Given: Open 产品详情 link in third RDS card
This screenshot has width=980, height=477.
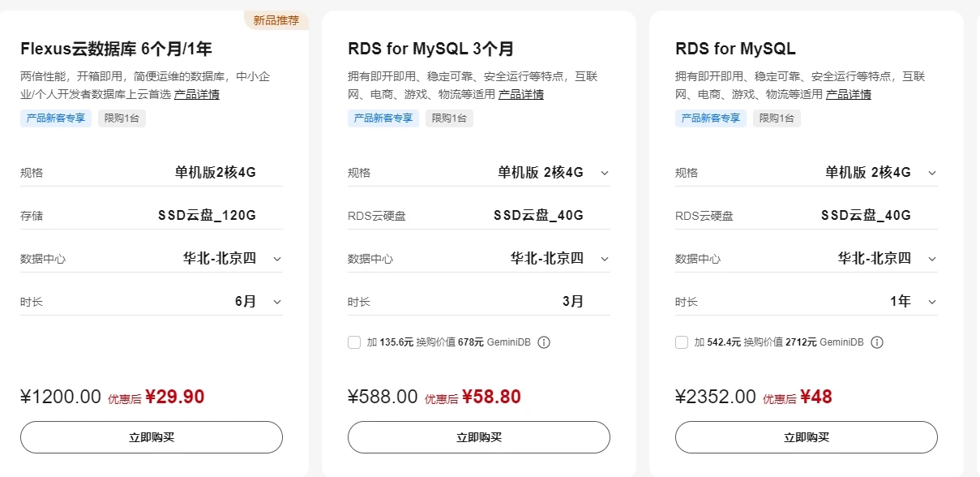Looking at the screenshot, I should 849,94.
